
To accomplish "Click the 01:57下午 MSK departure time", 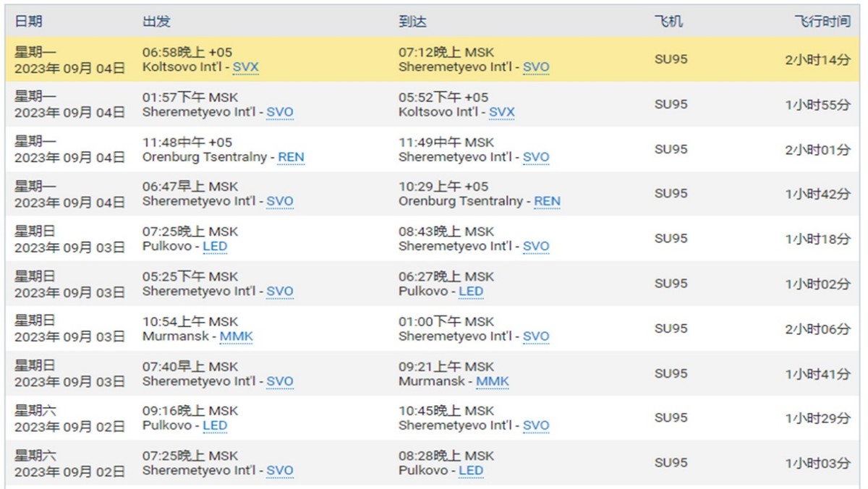I will [x=190, y=97].
